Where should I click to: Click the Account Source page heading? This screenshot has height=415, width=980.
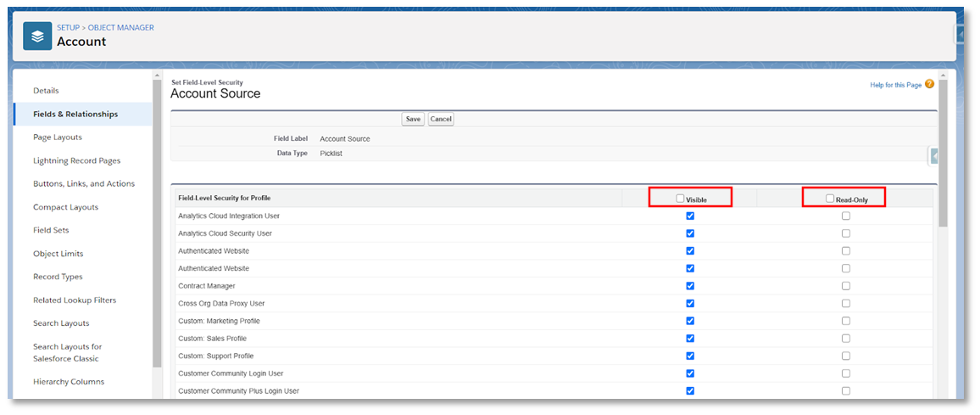[215, 94]
